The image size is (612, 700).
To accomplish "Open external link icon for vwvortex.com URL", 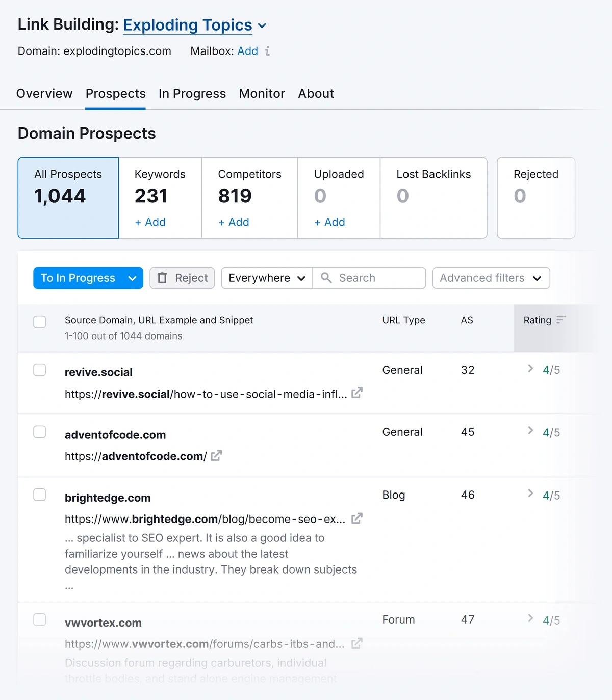I will tap(357, 643).
